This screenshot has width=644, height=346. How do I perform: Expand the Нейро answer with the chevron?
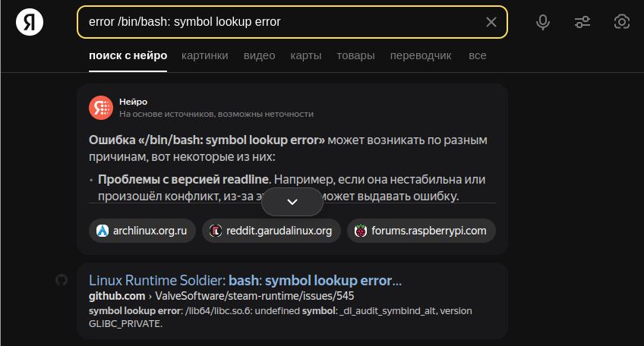pos(292,202)
